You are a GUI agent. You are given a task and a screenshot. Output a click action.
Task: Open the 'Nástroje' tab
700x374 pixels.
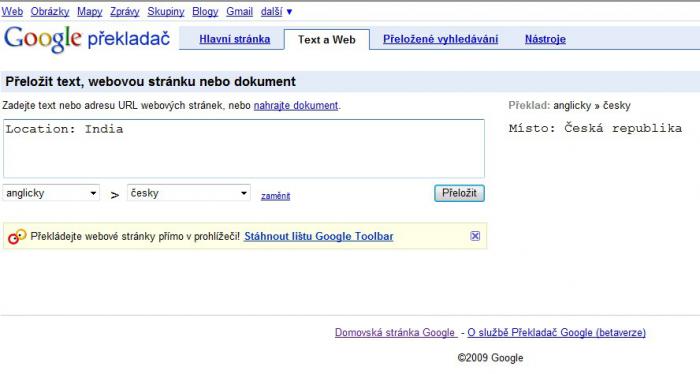click(545, 39)
